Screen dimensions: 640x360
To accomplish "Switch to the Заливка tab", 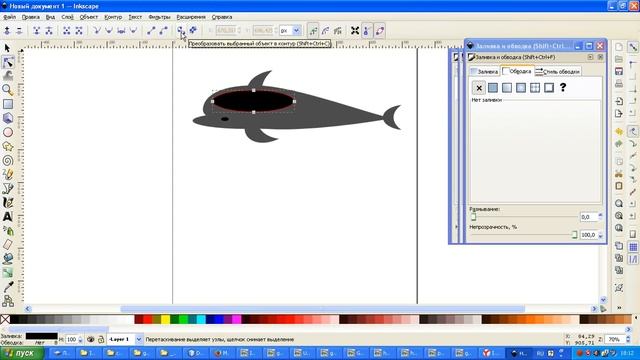I will [x=484, y=71].
